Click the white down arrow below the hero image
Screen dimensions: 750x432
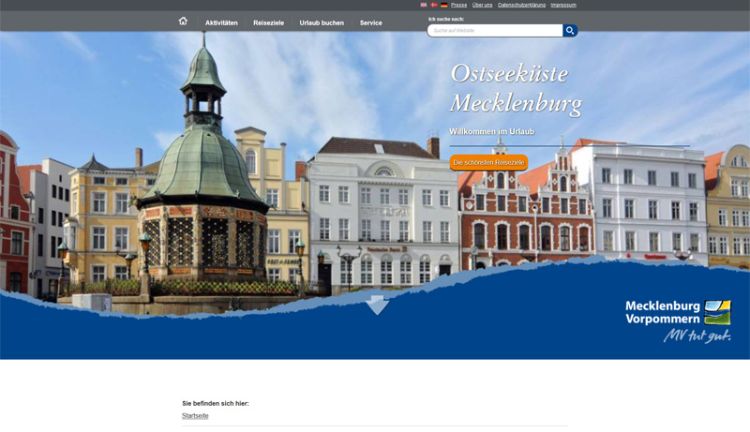tap(377, 305)
